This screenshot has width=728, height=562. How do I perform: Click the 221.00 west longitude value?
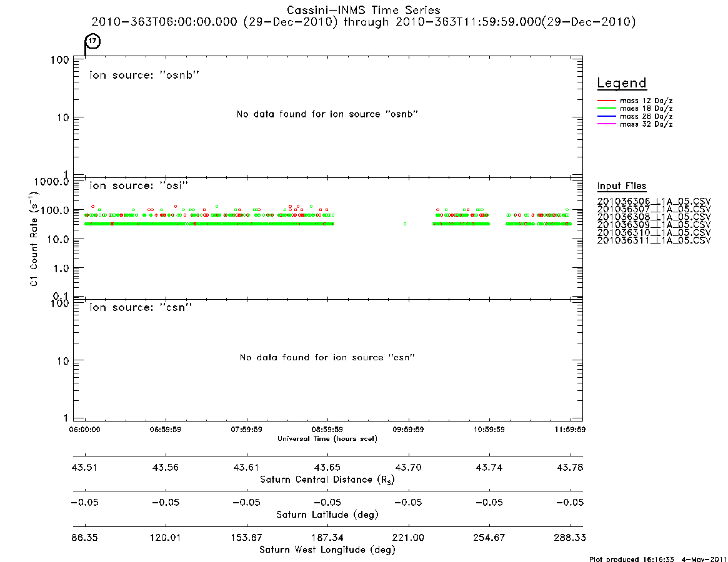pos(408,538)
